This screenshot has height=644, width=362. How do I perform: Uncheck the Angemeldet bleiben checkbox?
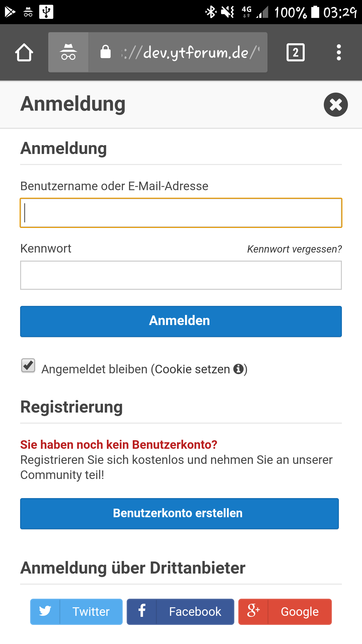[28, 366]
